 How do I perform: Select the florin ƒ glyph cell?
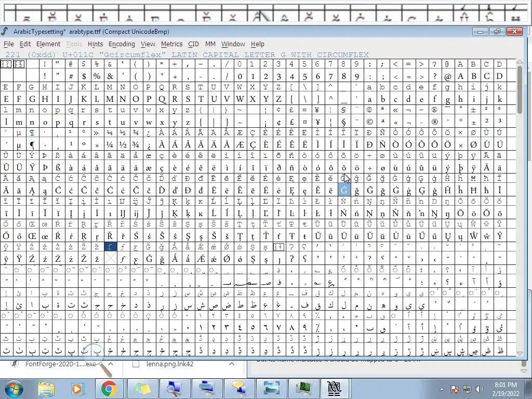pyautogui.click(x=123, y=259)
